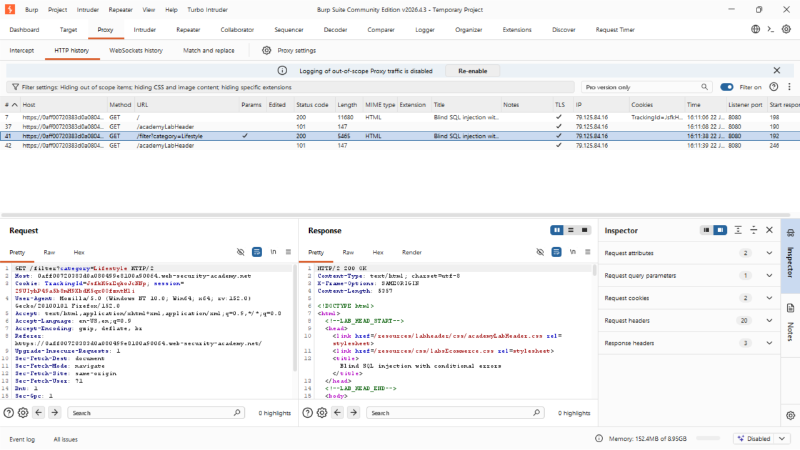The height and width of the screenshot is (450, 800).
Task: Open the history options kebab menu
Action: pyautogui.click(x=789, y=87)
